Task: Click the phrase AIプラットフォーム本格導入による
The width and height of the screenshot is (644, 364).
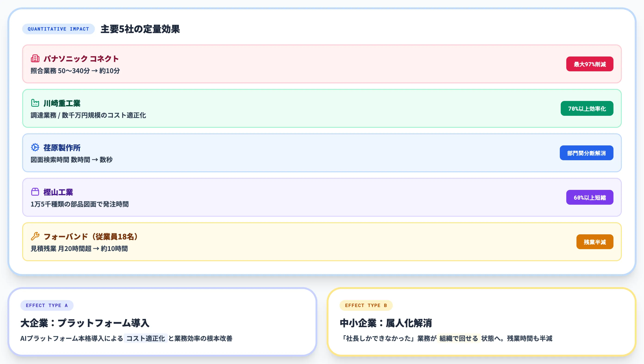Action: (x=71, y=339)
